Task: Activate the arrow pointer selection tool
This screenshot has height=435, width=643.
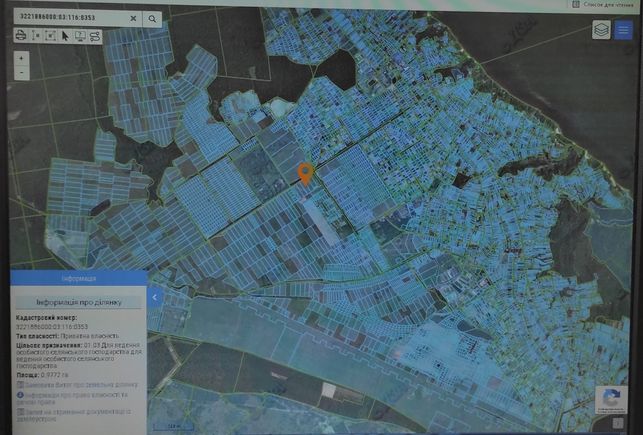Action: coord(65,36)
